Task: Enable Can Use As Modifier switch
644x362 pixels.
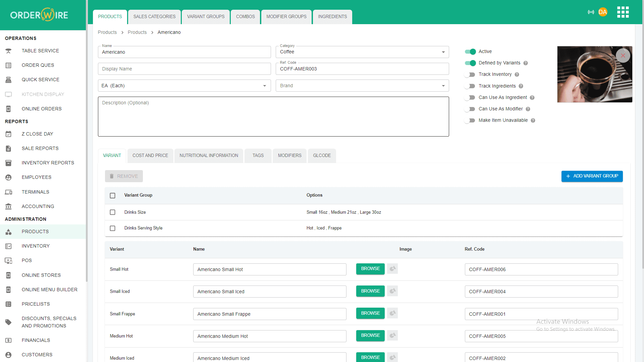Action: [x=470, y=109]
